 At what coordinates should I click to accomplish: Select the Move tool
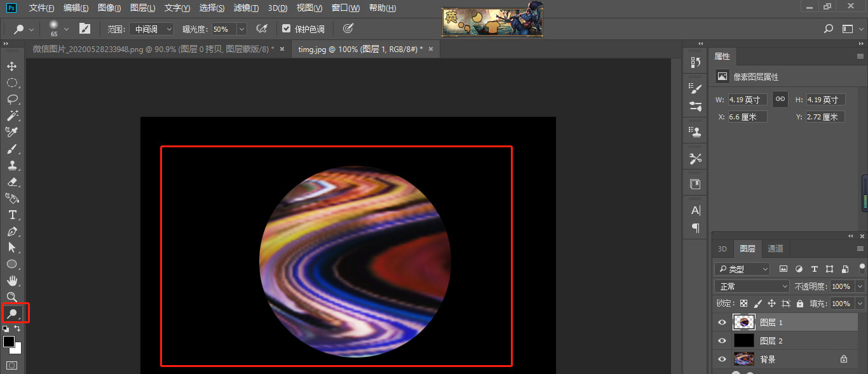(x=12, y=66)
